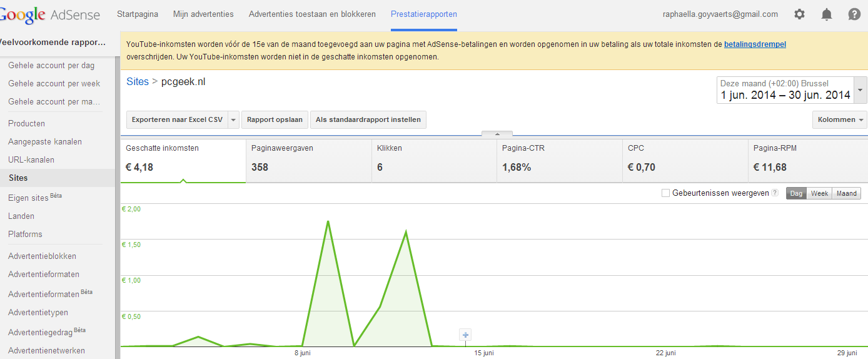This screenshot has height=359, width=868.
Task: Open the Mijn advertenties tab
Action: pos(203,14)
